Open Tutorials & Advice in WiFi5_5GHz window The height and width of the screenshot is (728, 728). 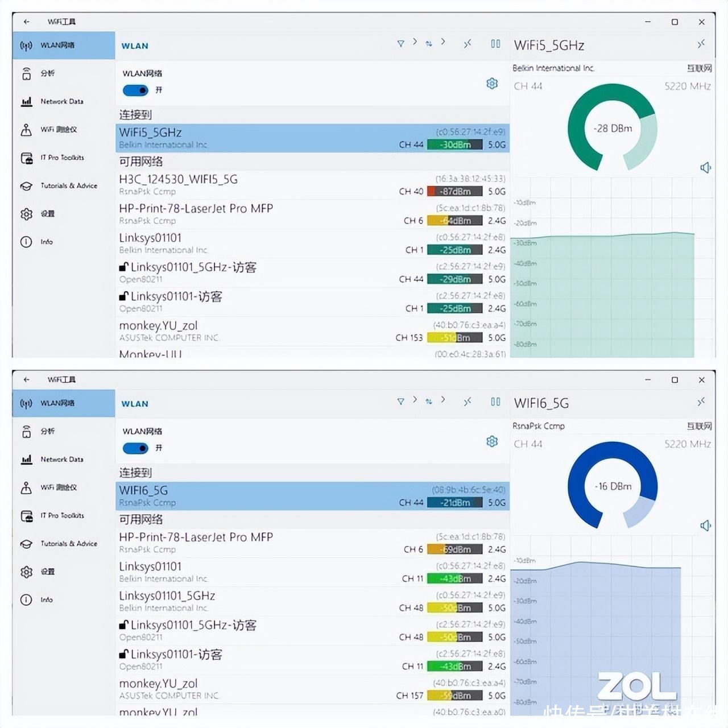(x=64, y=185)
